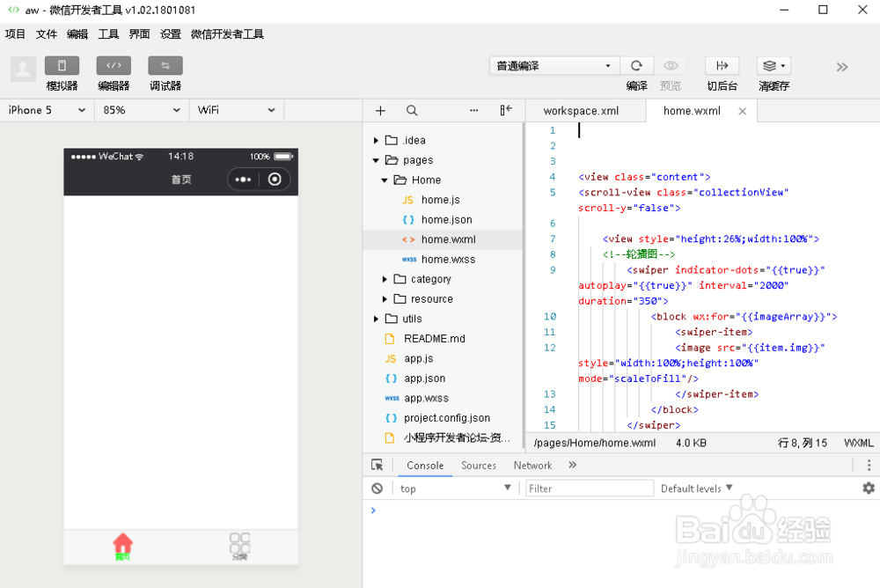The height and width of the screenshot is (588, 880).
Task: Click the file search magnifier icon
Action: point(412,111)
